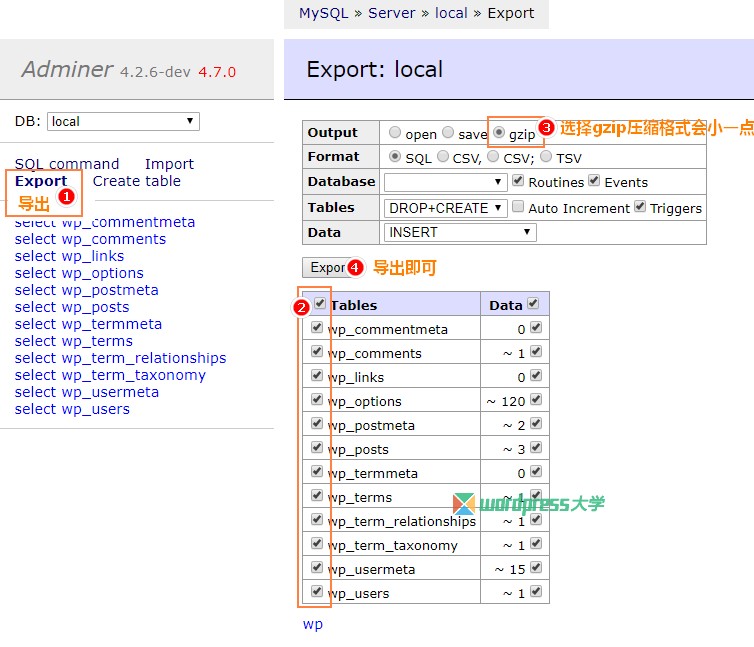This screenshot has height=647, width=754.
Task: Uncheck the wp_postmeta table checkbox
Action: pyautogui.click(x=316, y=423)
